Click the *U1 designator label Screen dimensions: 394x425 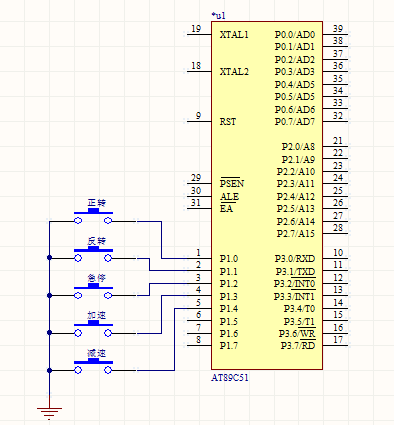point(219,16)
